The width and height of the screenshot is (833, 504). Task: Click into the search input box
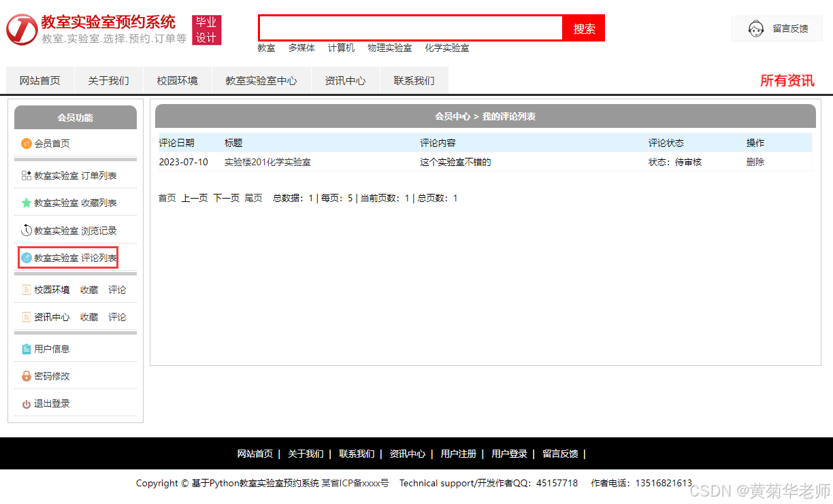(x=411, y=29)
